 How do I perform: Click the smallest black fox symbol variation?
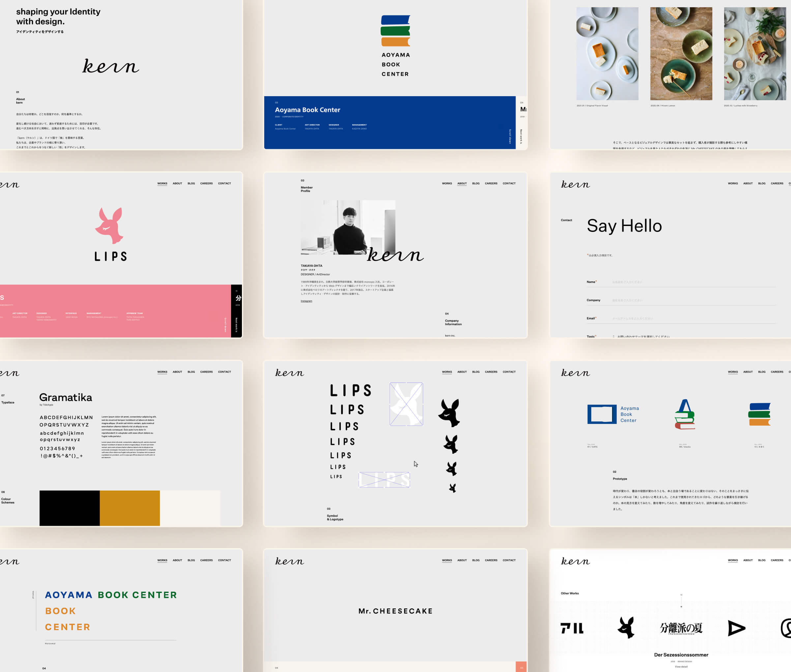pyautogui.click(x=453, y=488)
